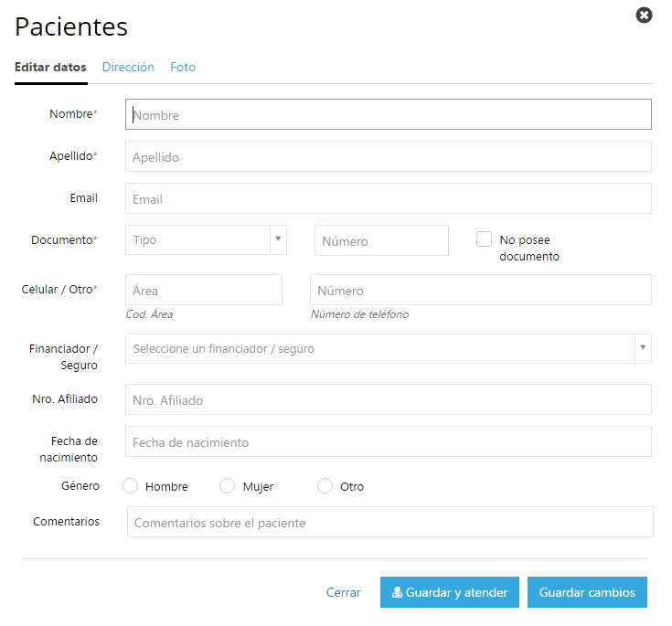Screen dimensions: 672x626
Task: Click the Comentarios sobre el paciente field
Action: click(390, 522)
